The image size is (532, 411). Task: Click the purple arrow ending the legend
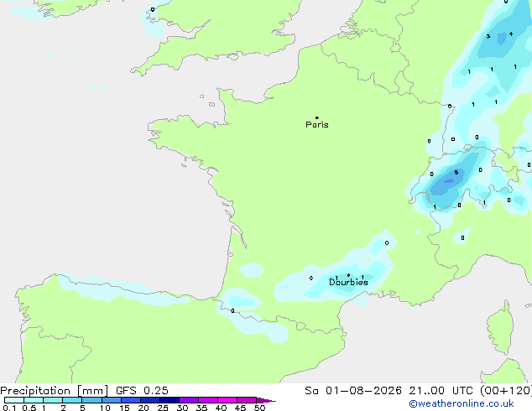266,400
